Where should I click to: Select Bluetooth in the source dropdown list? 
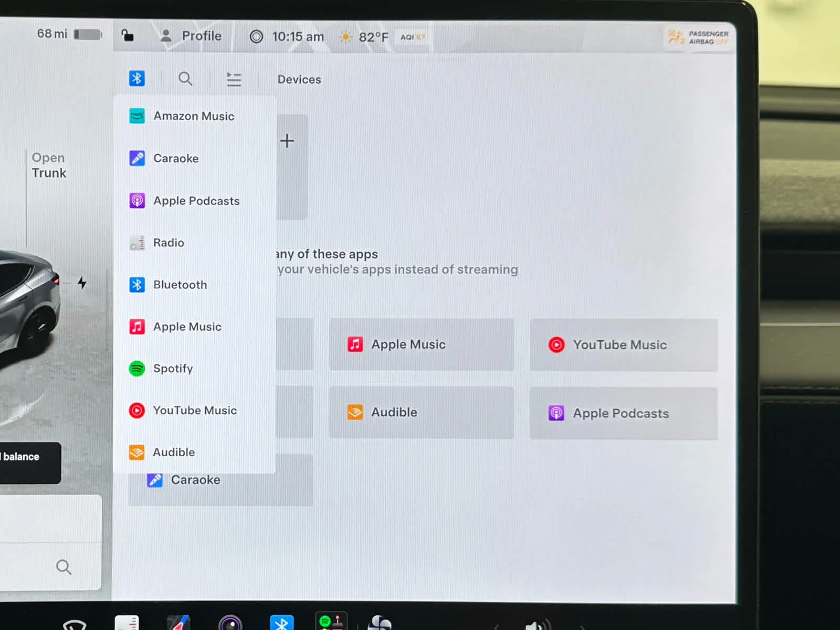tap(194, 285)
